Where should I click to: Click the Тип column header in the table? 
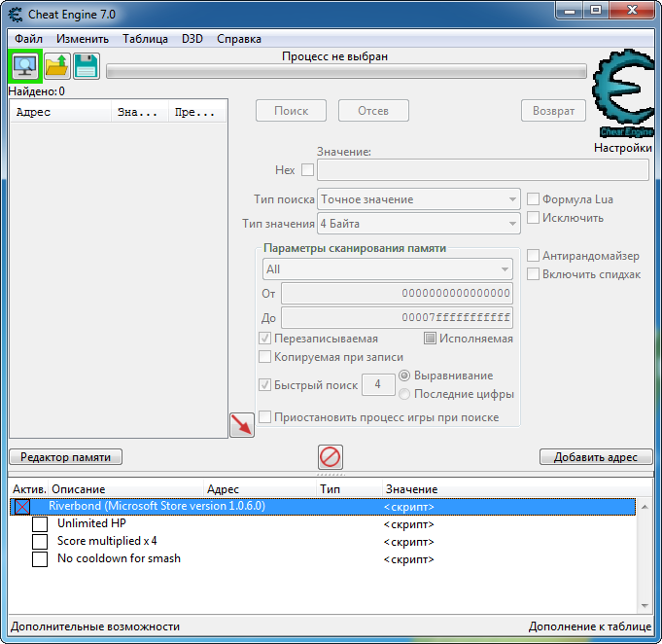coord(350,489)
